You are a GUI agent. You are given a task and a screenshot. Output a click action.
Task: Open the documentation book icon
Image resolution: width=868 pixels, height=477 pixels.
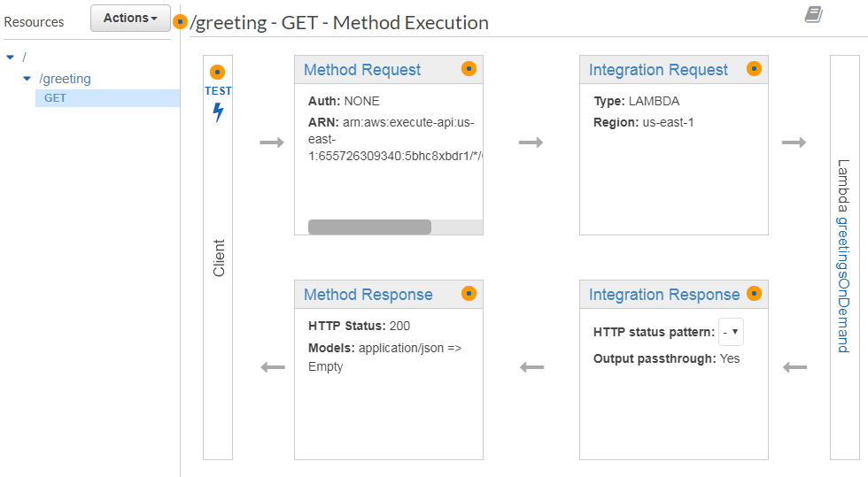pyautogui.click(x=813, y=14)
